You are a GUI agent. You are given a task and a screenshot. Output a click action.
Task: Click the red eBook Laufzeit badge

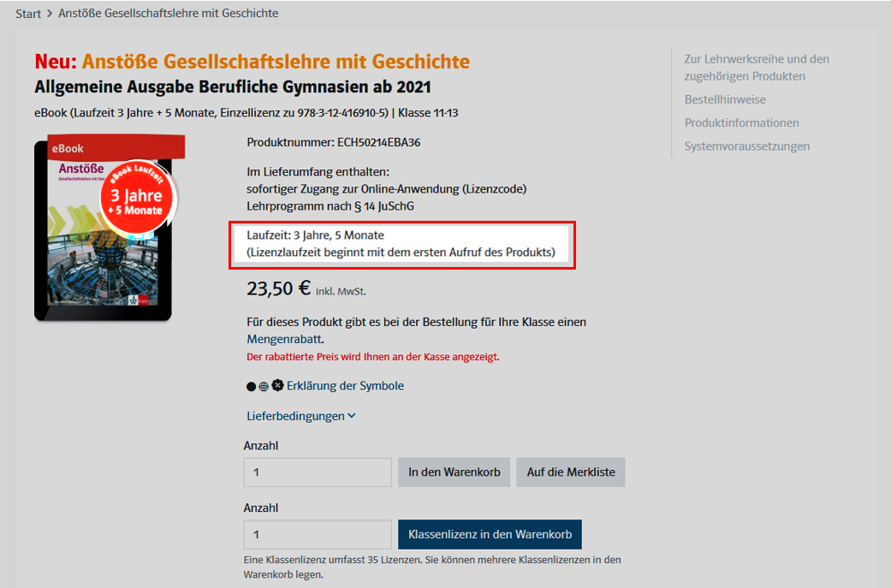click(x=138, y=197)
